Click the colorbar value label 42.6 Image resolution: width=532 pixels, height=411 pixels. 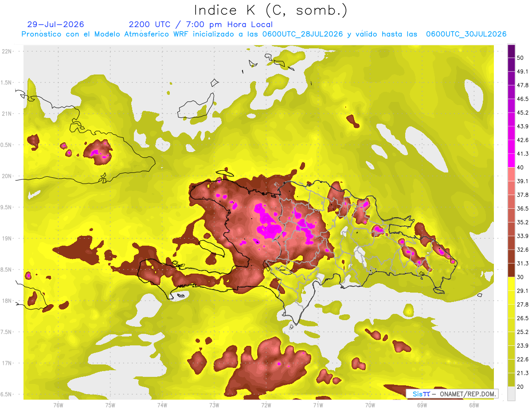523,141
